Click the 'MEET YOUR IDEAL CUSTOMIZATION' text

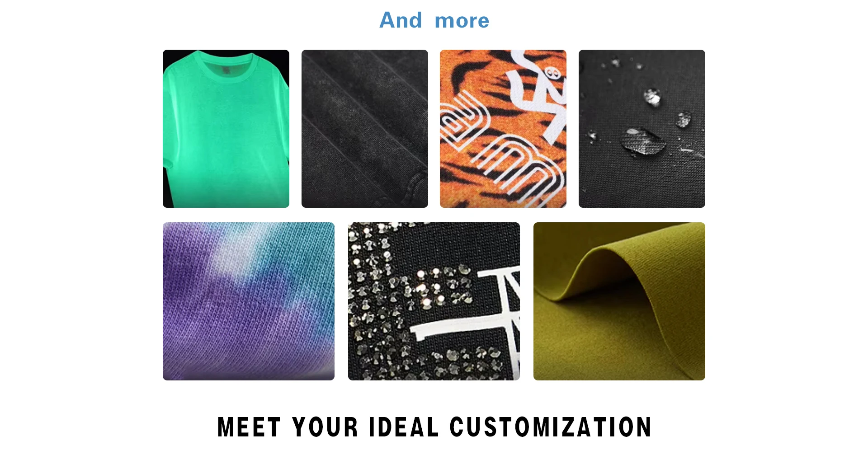click(x=434, y=427)
